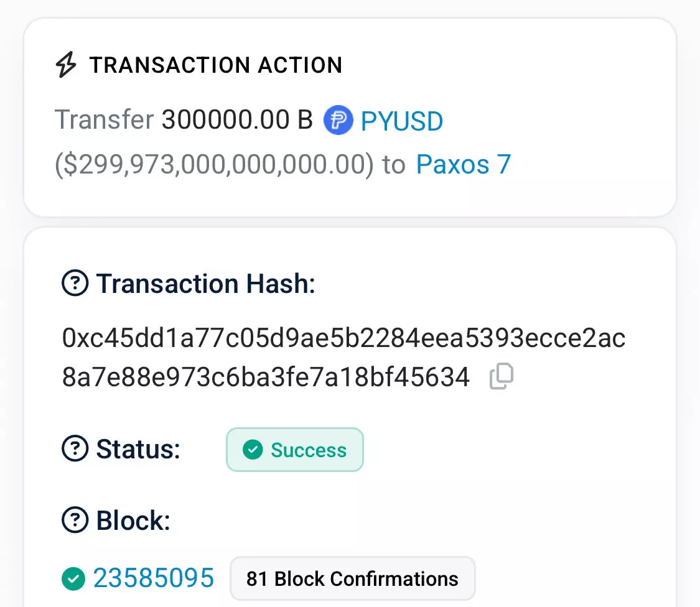Click the Block help question icon
700x607 pixels.
[x=75, y=521]
